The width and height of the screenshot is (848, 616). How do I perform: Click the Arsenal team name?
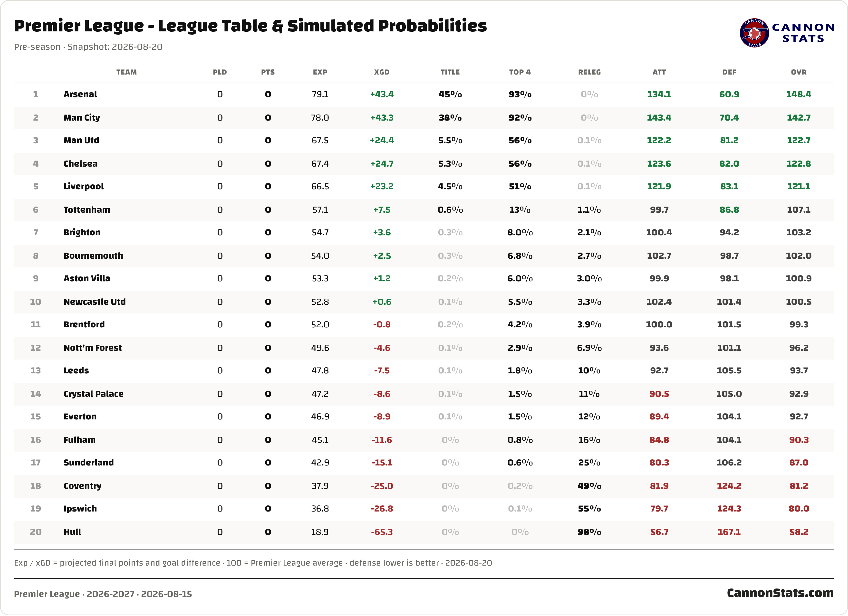pos(80,94)
